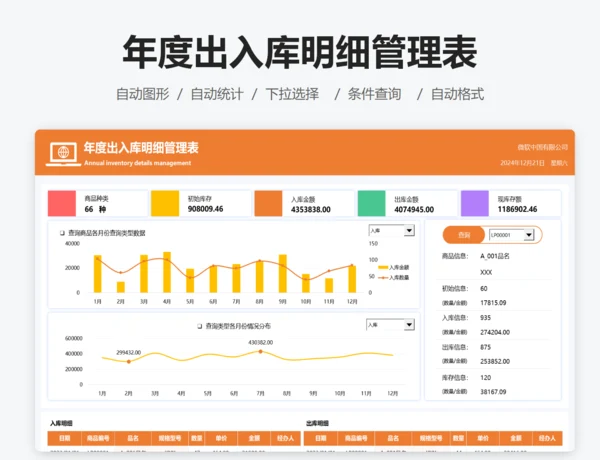Image resolution: width=600 pixels, height=460 pixels.
Task: Click the 274204.00 inbound amount value
Action: (x=495, y=332)
